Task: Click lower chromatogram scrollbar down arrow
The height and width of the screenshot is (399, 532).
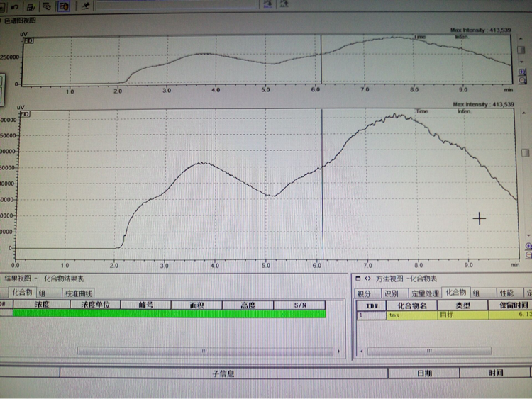Action: [528, 235]
